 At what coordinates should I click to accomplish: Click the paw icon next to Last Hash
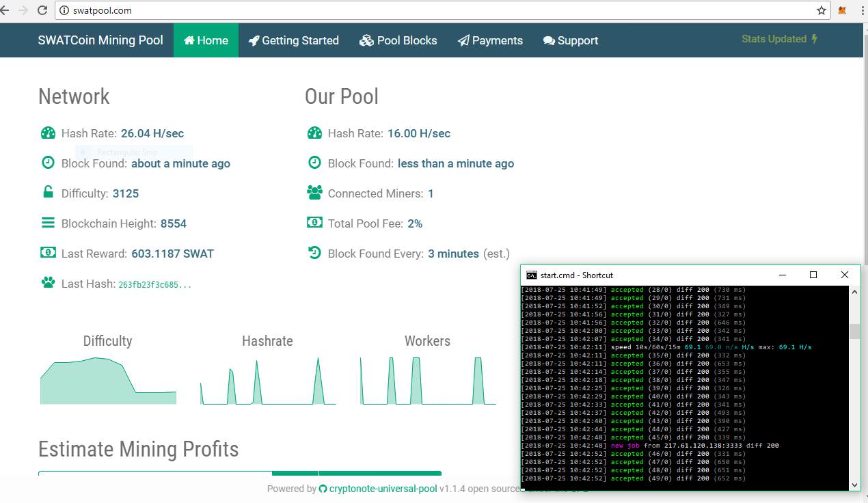pos(48,282)
